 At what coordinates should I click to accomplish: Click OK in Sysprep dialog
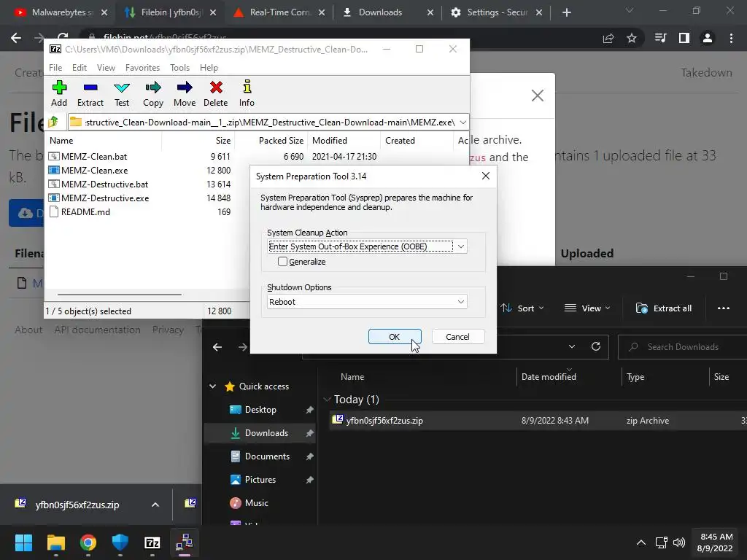pos(395,337)
